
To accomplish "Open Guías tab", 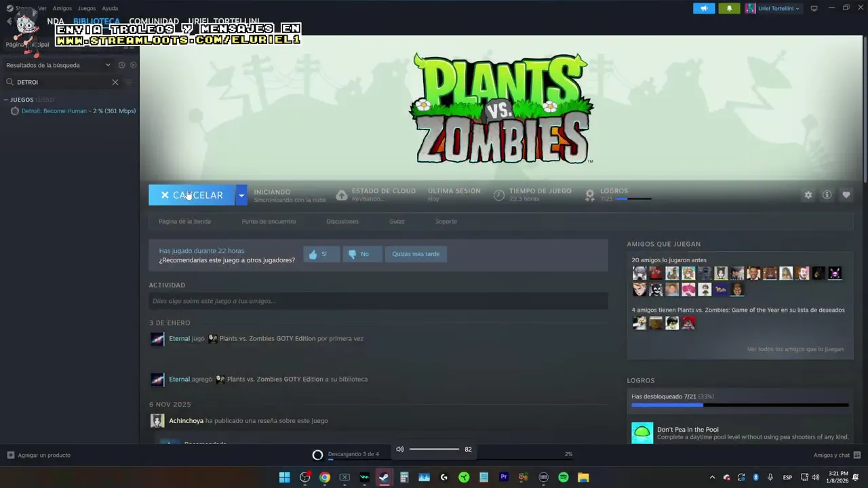I will pos(397,222).
